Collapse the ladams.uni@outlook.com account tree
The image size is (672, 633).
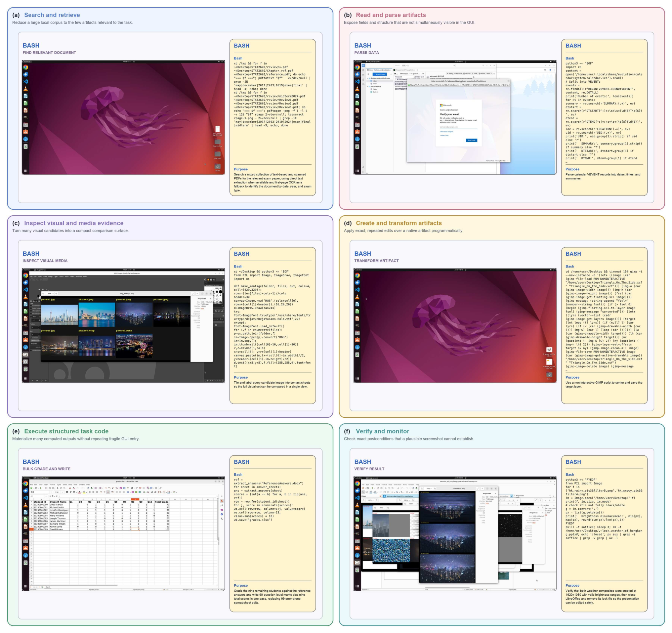pyautogui.click(x=368, y=78)
